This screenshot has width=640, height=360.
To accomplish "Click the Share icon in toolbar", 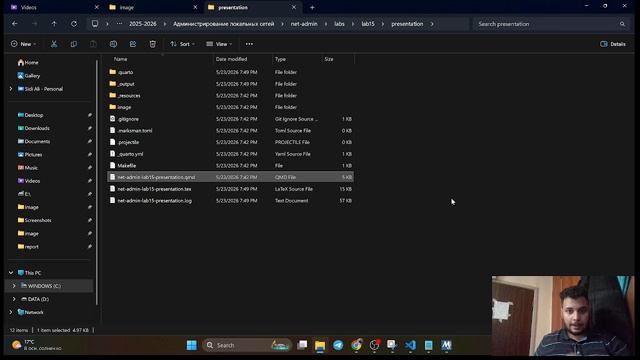I will pyautogui.click(x=133, y=44).
